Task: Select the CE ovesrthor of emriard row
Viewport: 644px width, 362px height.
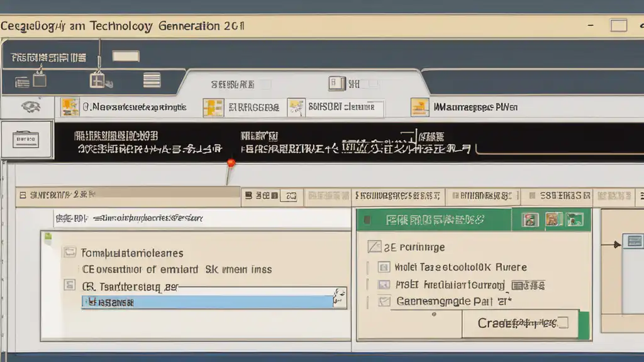Action: coord(177,270)
